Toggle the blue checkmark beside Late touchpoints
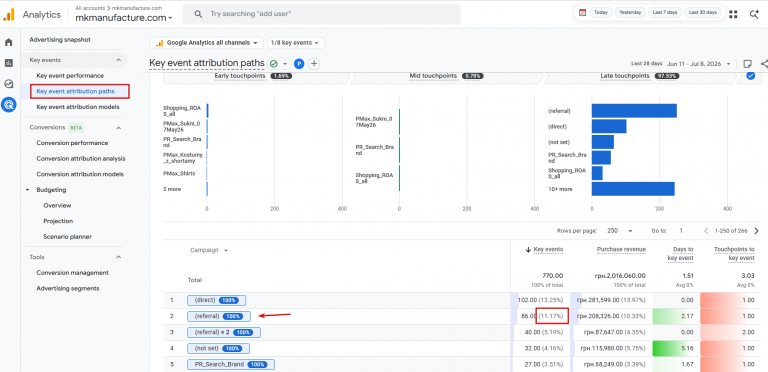The image size is (768, 372). [750, 76]
